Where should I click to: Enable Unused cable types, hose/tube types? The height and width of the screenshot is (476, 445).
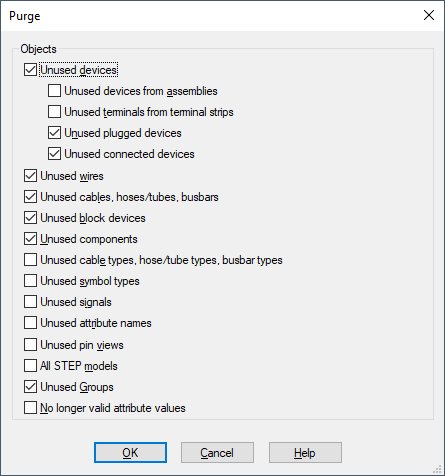point(30,260)
